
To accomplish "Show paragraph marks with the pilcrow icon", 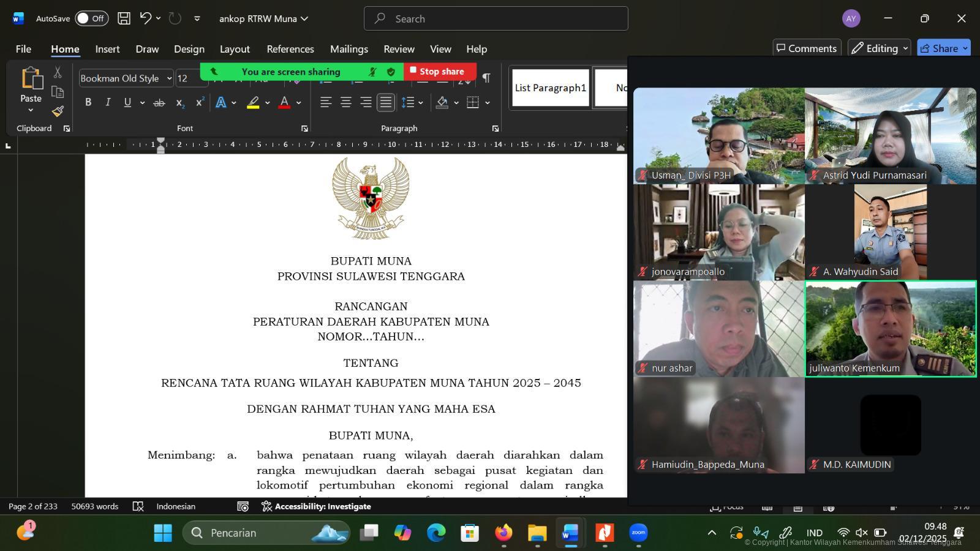I will [x=486, y=78].
